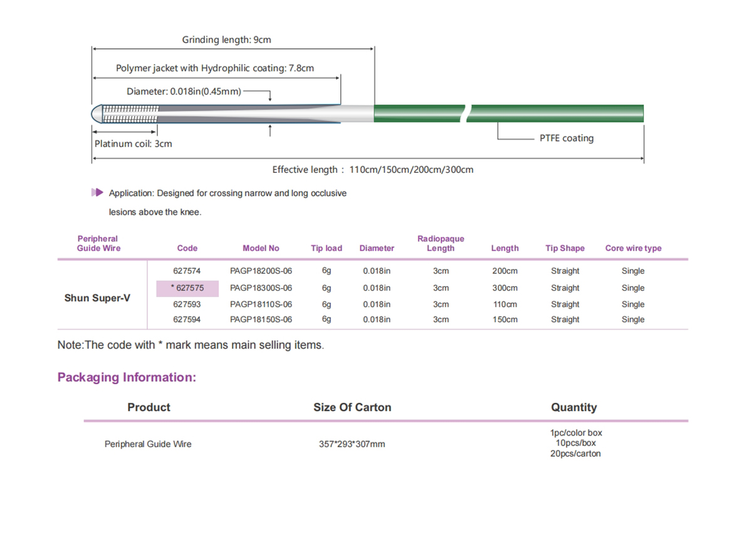The image size is (749, 560).
Task: Click the 6g tip load in the 627574 row
Action: point(327,270)
